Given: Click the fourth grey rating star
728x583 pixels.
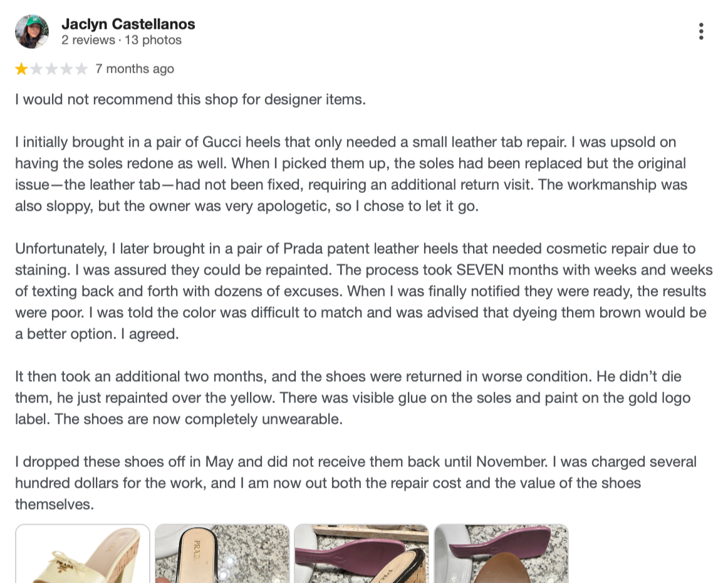Looking at the screenshot, I should [66, 69].
